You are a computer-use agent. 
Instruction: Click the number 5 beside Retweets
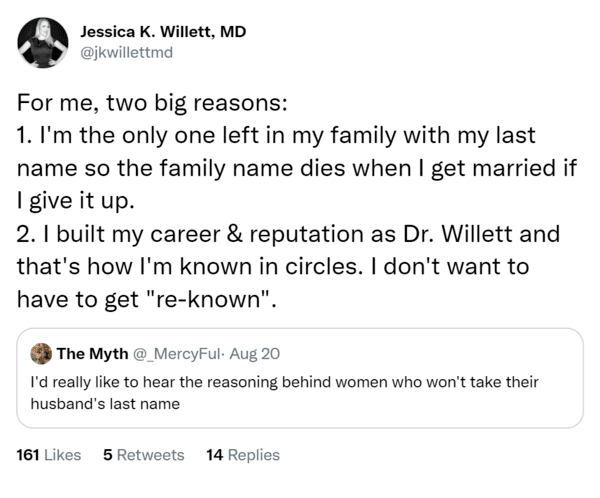(x=108, y=455)
